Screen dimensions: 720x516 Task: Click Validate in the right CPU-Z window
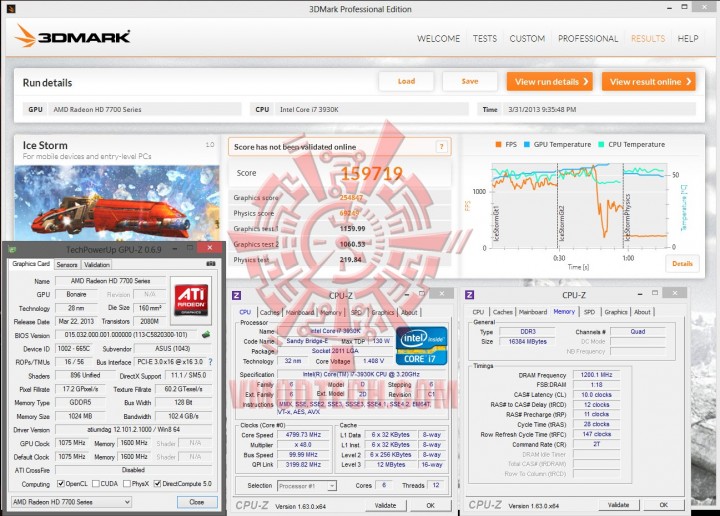pos(618,505)
